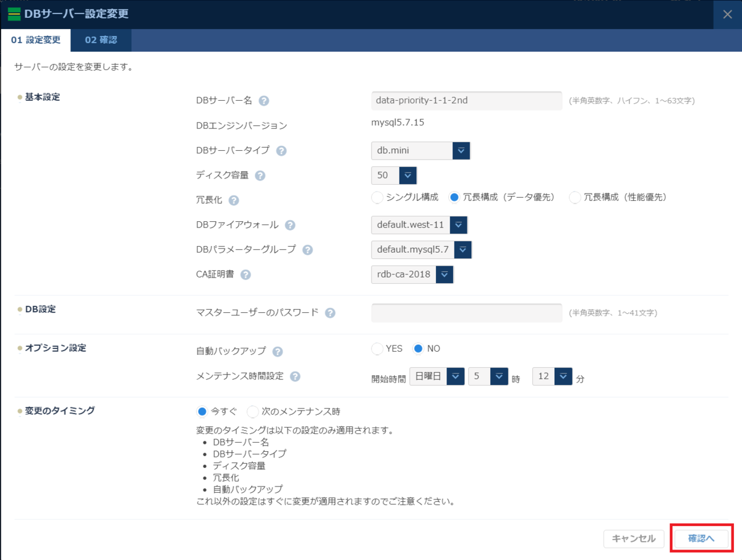Enable 自動バックアップ by selecting YES

pos(377,349)
